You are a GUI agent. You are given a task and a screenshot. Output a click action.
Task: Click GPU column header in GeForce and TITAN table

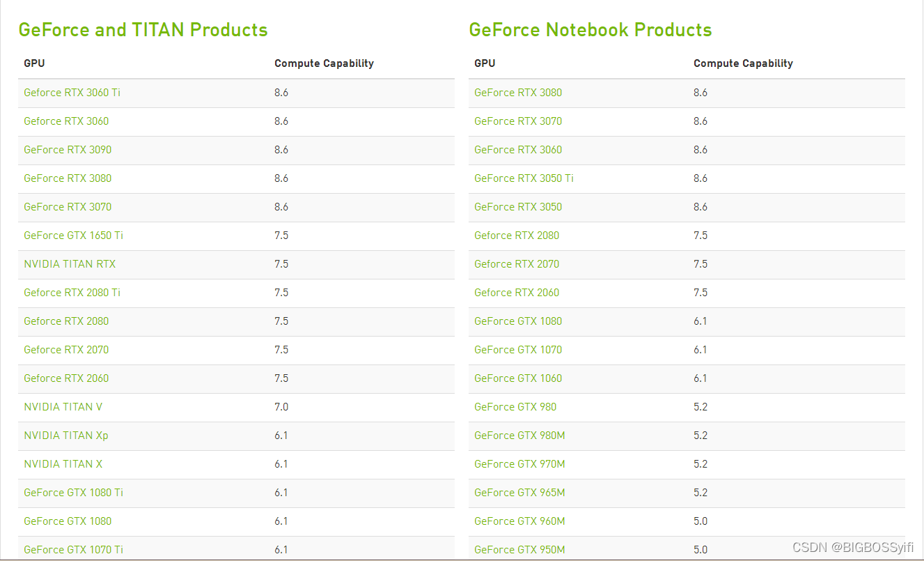(x=34, y=63)
